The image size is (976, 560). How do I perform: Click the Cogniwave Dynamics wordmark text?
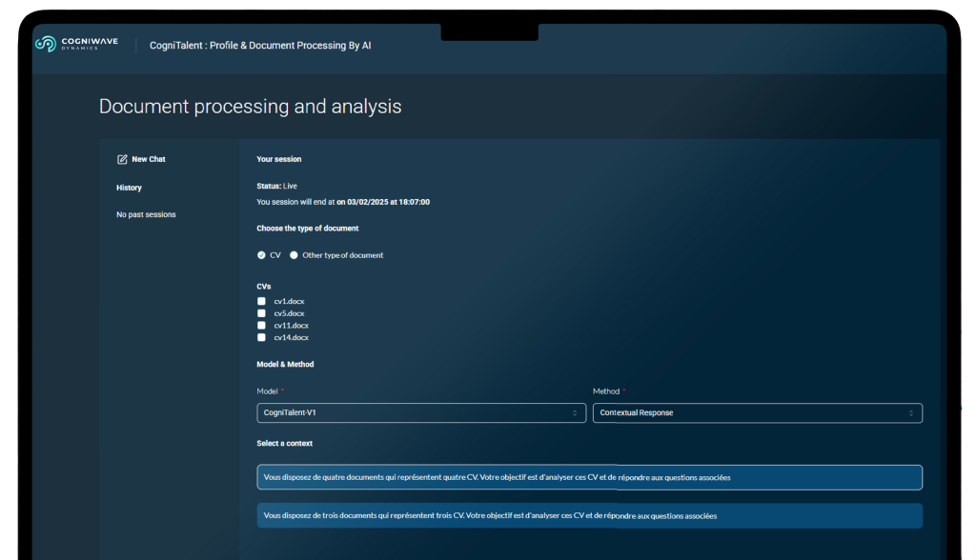pyautogui.click(x=90, y=44)
